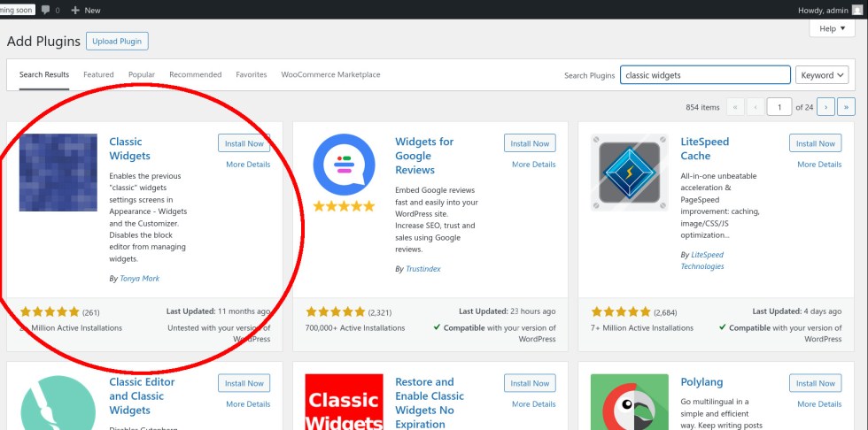
Task: Install Classic Editor and Classic Widgets plugin
Action: [244, 383]
